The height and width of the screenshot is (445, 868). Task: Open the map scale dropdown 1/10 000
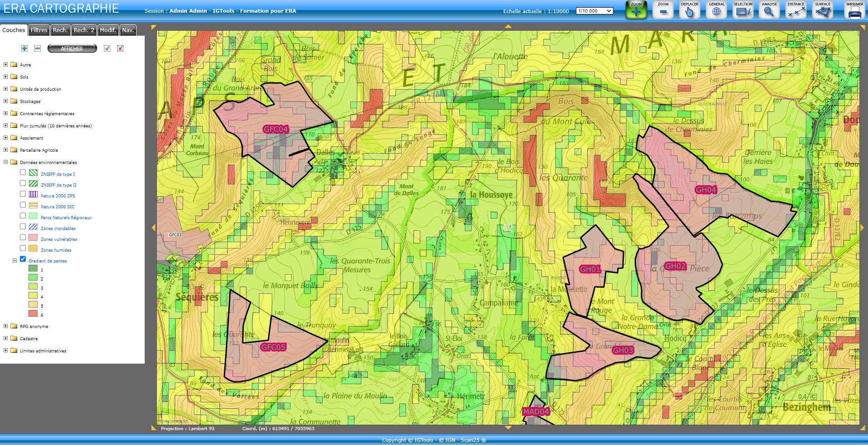coord(594,11)
